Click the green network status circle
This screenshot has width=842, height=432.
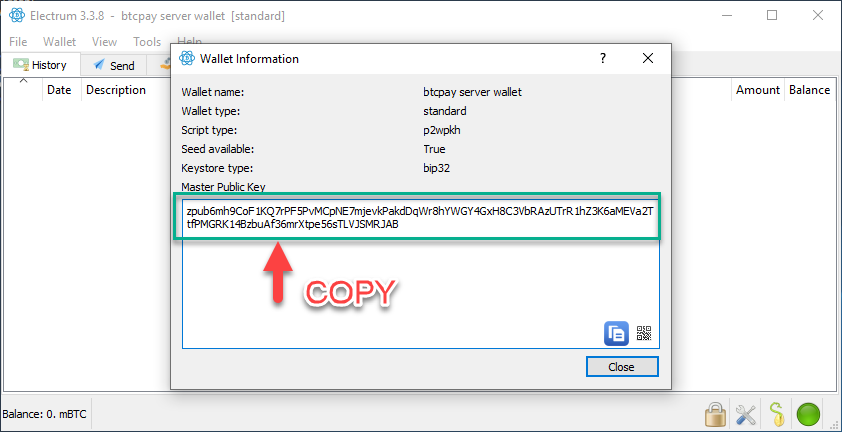point(808,413)
